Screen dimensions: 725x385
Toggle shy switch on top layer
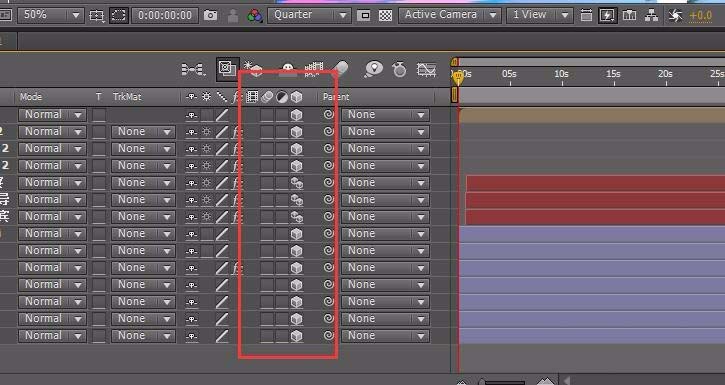[x=191, y=116]
